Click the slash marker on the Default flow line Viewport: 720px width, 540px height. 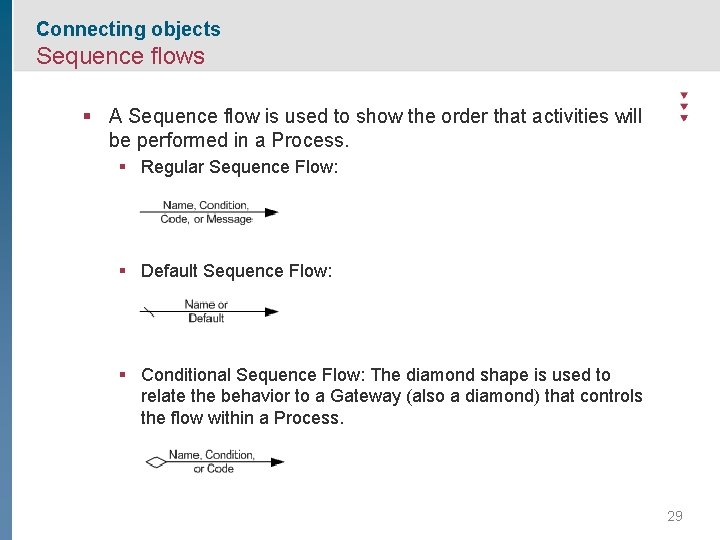coord(149,312)
